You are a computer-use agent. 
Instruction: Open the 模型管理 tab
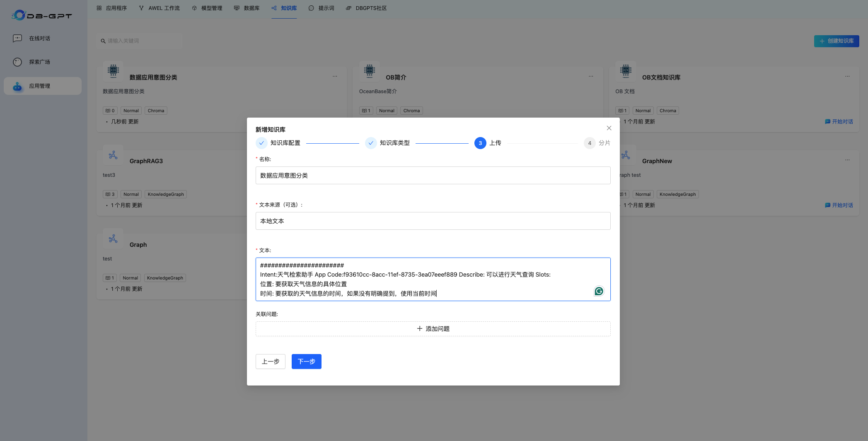point(207,8)
